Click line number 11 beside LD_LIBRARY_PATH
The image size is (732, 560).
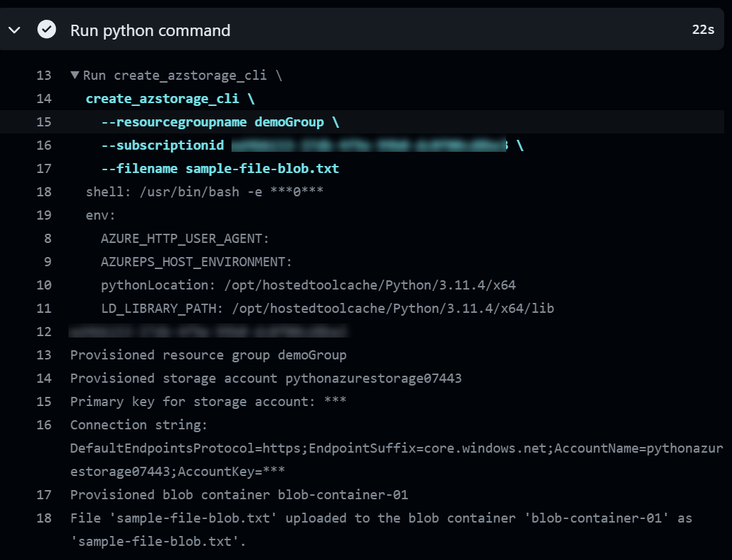44,308
